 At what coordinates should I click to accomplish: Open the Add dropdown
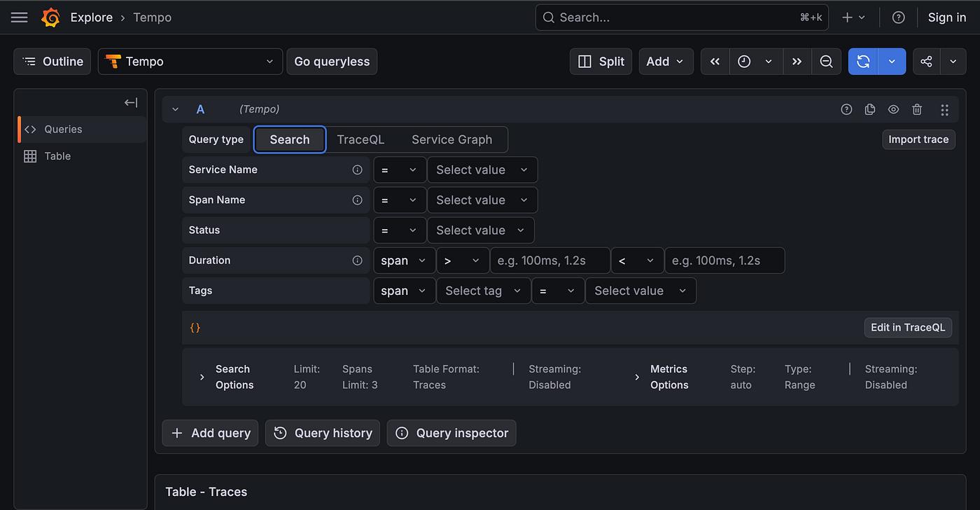(x=666, y=62)
